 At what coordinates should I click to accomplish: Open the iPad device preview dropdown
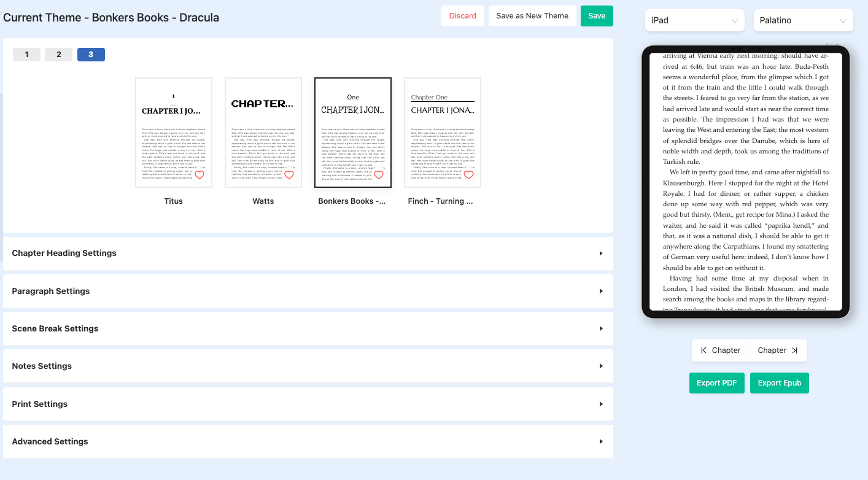[694, 20]
